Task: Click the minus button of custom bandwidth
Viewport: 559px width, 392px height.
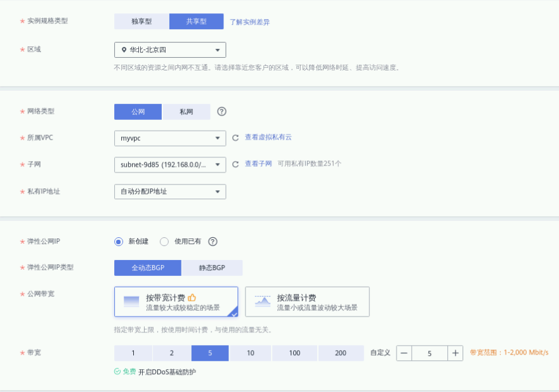Action: pyautogui.click(x=404, y=353)
